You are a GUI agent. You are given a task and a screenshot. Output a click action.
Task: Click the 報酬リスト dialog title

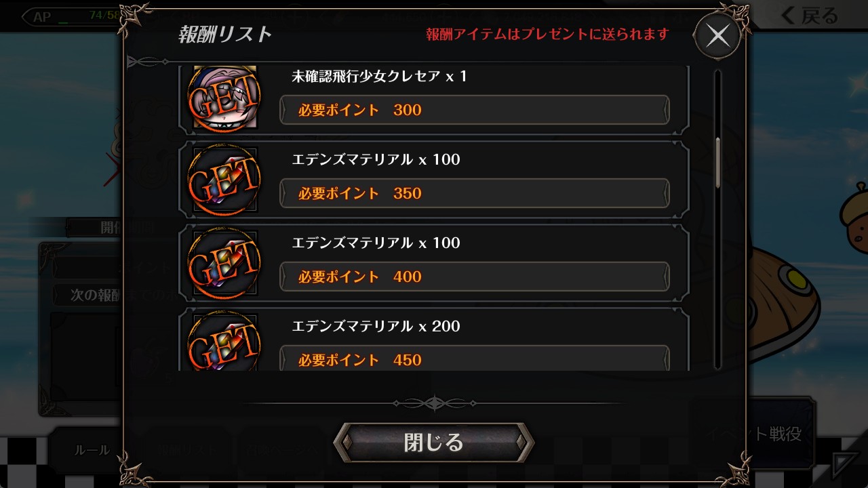click(x=225, y=34)
